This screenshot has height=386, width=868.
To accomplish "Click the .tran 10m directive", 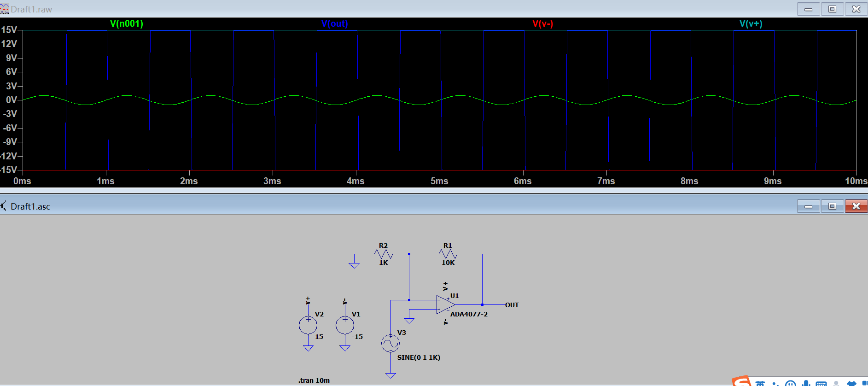I will (x=314, y=380).
